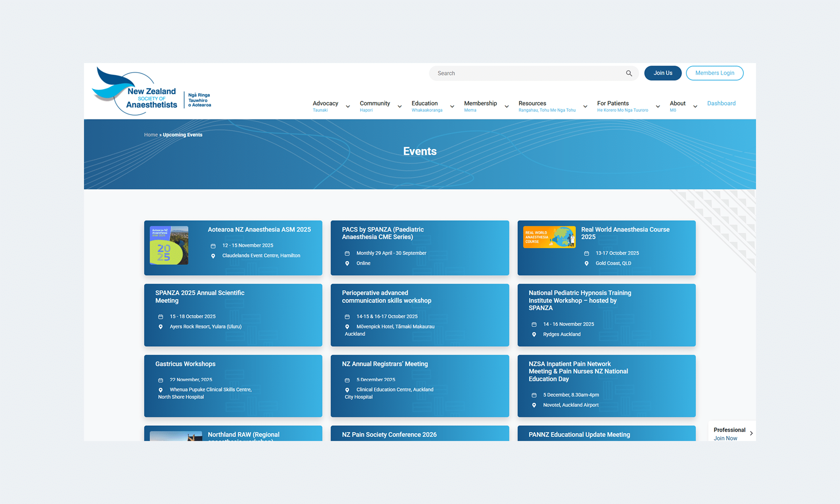840x504 pixels.
Task: Expand the Education menu chevron
Action: click(x=452, y=107)
